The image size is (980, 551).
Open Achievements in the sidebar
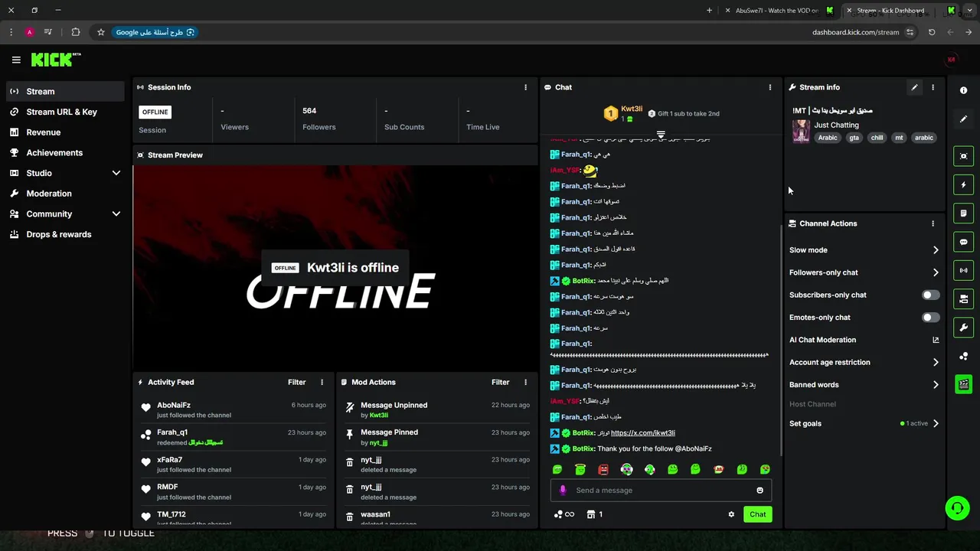click(65, 152)
